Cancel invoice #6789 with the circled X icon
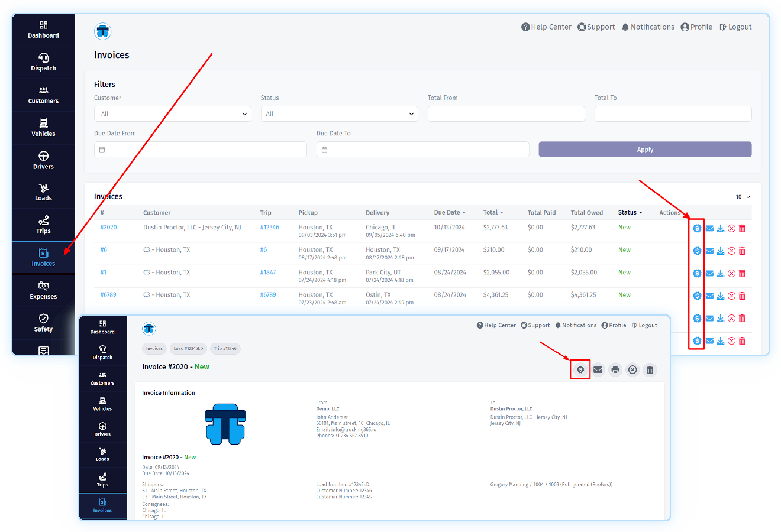This screenshot has height=532, width=781. pyautogui.click(x=731, y=296)
